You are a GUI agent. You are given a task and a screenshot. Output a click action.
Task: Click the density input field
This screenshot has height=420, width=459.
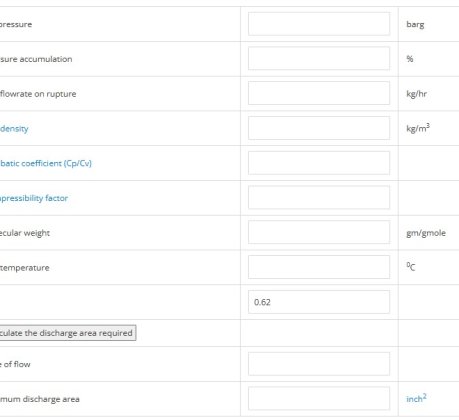(319, 128)
